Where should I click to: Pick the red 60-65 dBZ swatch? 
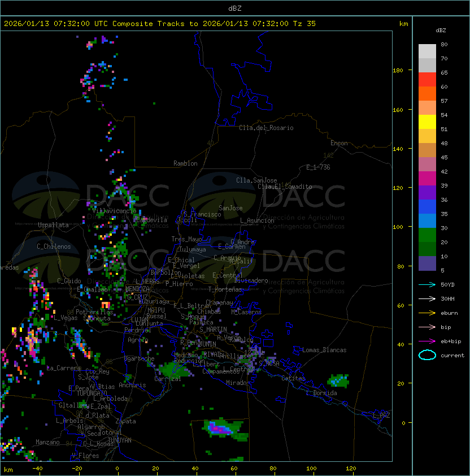pyautogui.click(x=427, y=80)
